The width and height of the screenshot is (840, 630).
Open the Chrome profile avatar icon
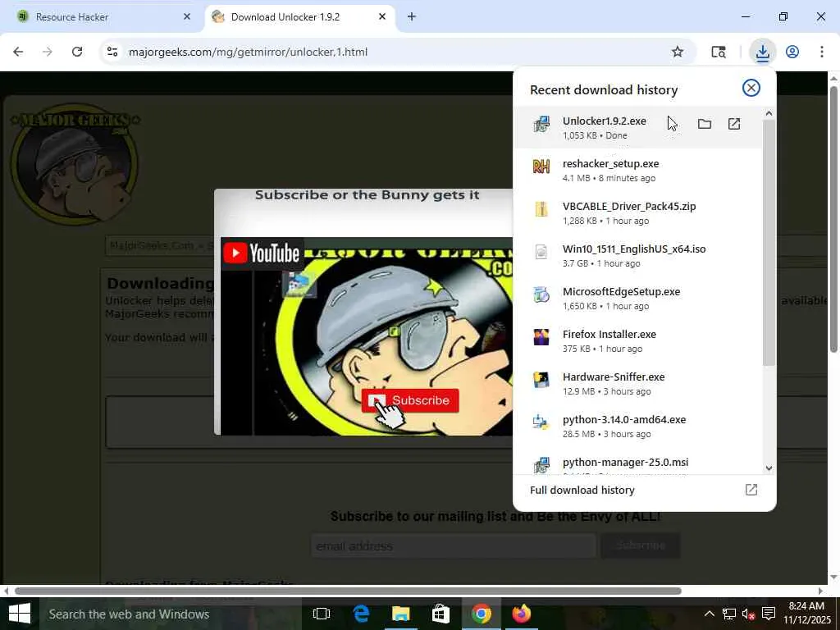point(792,52)
